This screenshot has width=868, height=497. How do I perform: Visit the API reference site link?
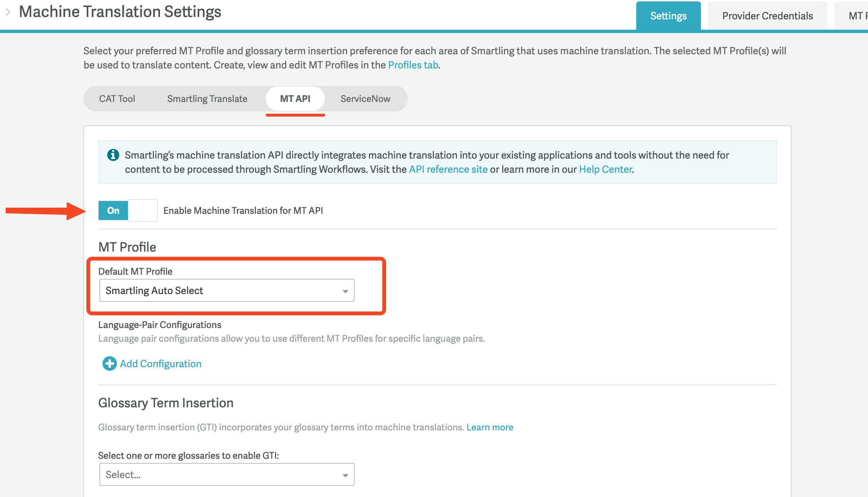click(448, 169)
